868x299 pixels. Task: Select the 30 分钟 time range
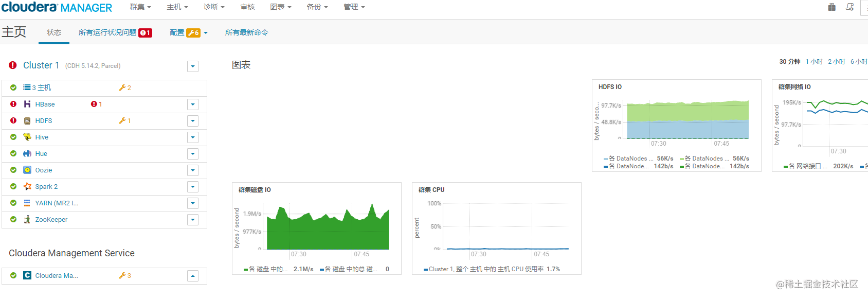click(x=789, y=61)
